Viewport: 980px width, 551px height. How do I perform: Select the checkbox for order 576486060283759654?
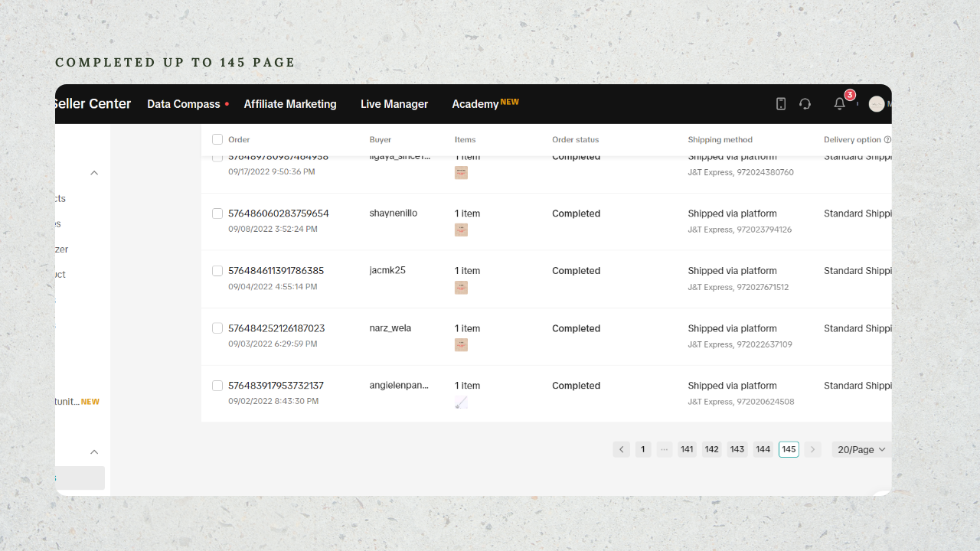coord(217,214)
